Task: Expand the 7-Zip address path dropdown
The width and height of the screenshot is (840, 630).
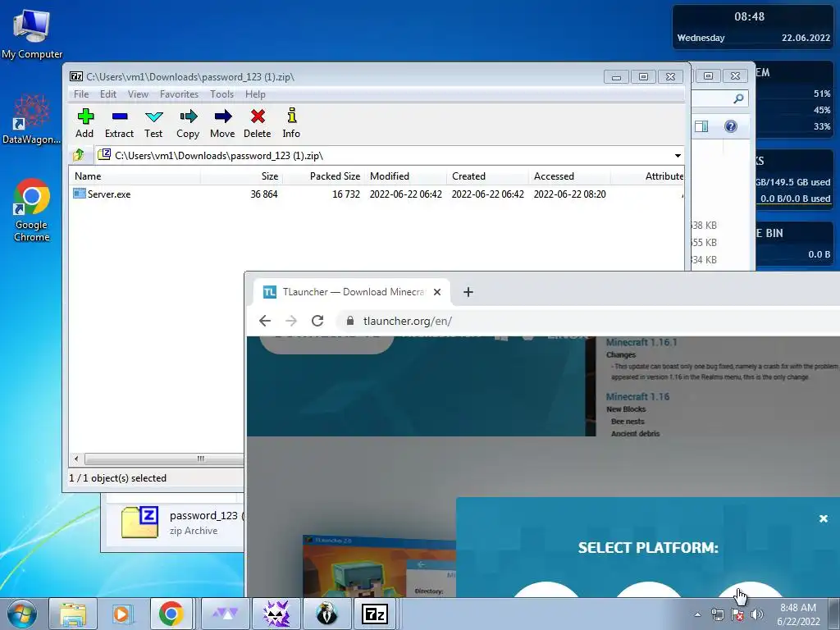Action: tap(678, 156)
